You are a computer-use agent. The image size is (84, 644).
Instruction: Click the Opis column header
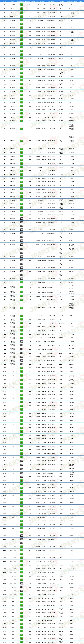81,1
